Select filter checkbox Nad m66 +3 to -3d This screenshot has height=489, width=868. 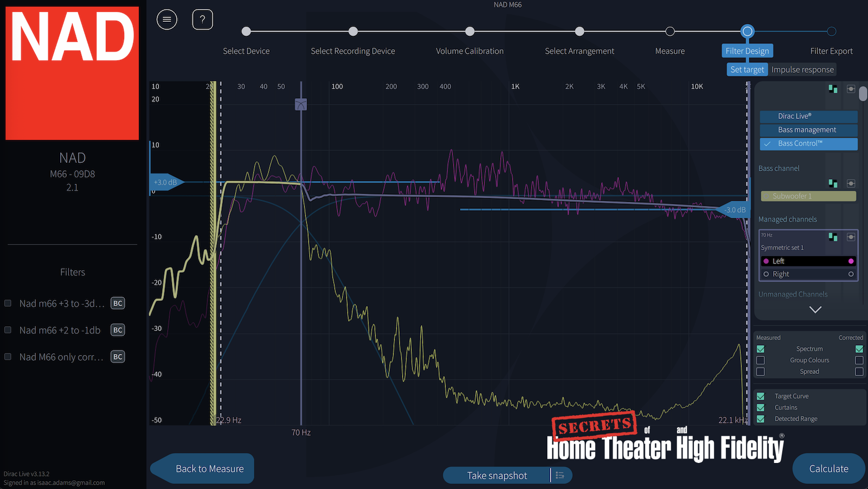point(8,303)
